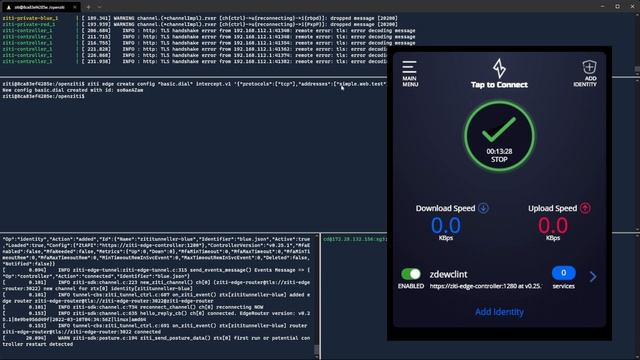Click the 'New config basic.dial created' line
The height and width of the screenshot is (360, 640).
(x=73, y=90)
